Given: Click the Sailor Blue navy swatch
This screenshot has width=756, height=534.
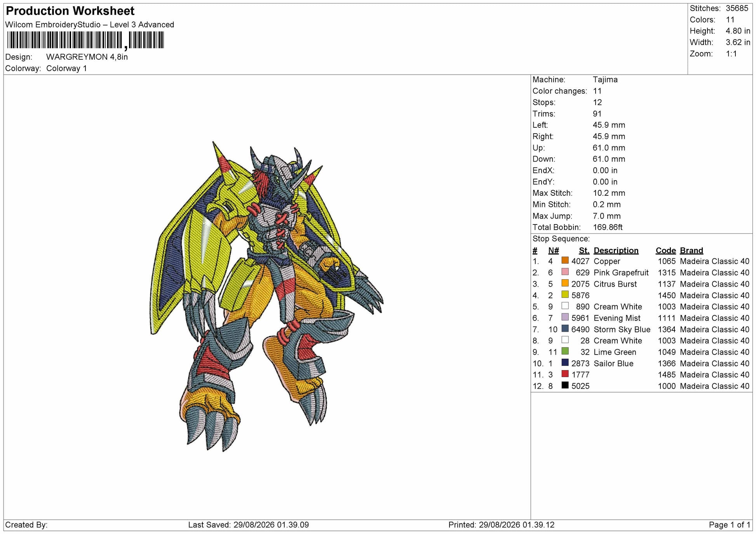Looking at the screenshot, I should [x=565, y=363].
